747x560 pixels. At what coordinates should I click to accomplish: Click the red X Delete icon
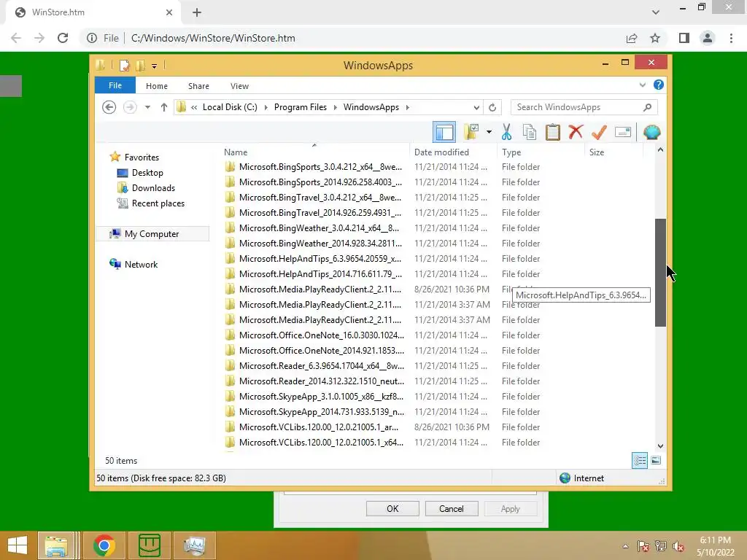576,131
